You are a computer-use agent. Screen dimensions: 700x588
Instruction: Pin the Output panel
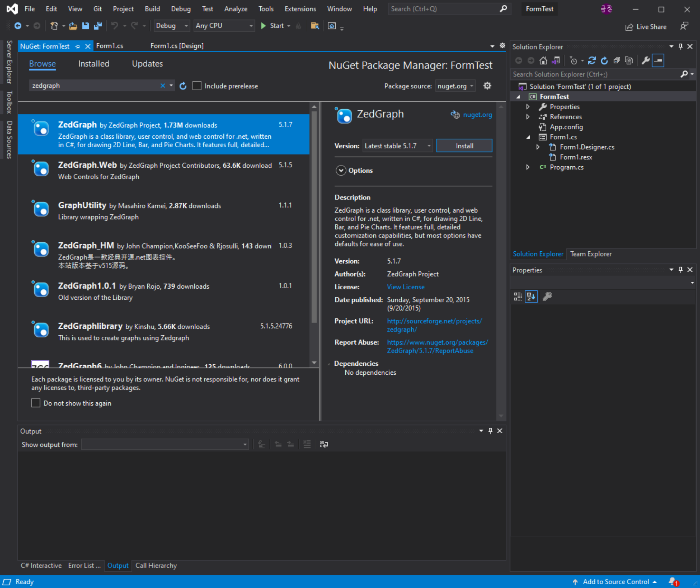click(490, 431)
